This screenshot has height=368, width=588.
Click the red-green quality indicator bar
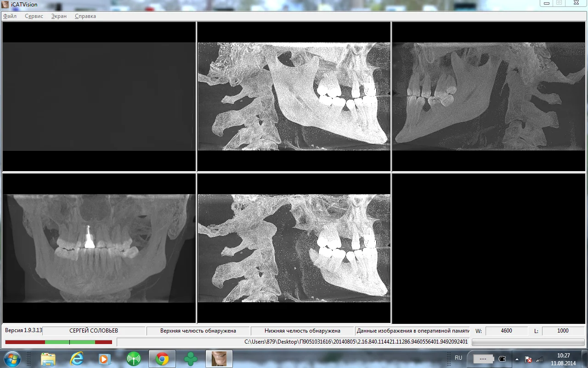58,342
